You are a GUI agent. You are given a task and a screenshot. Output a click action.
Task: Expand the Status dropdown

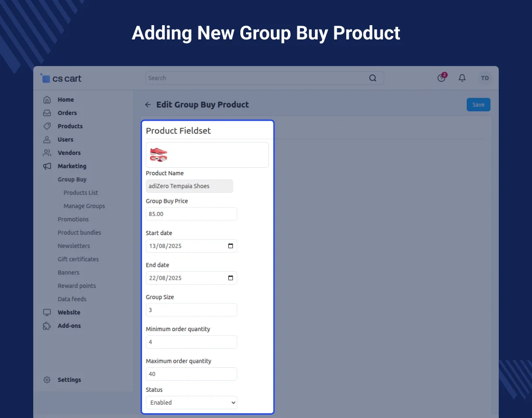click(191, 403)
